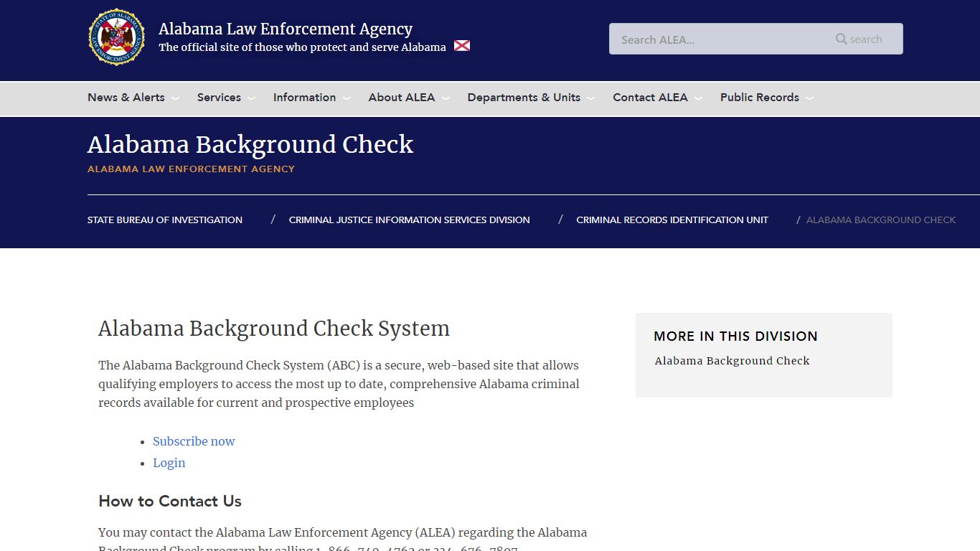Click the orange Alabama Law Enforcement Agency subtitle
Screen dimensions: 980x551
pos(191,169)
